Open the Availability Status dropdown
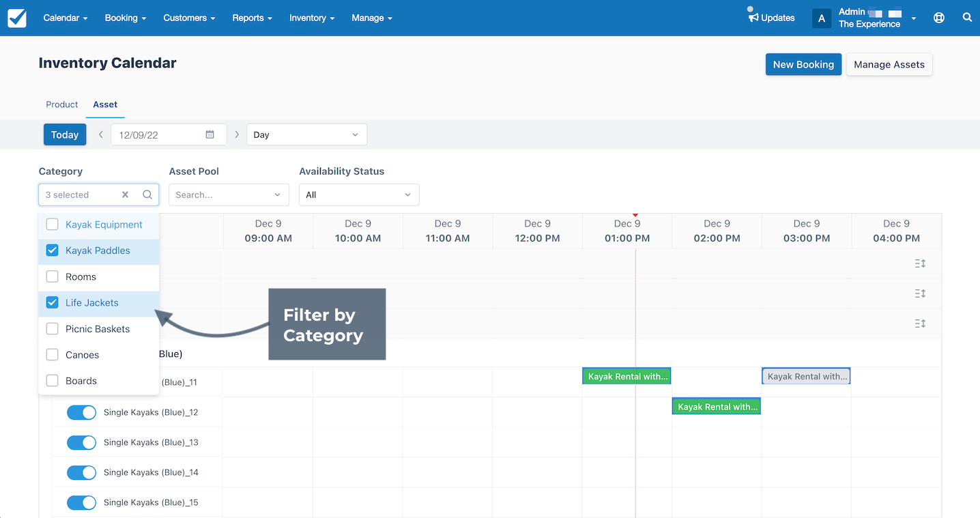The height and width of the screenshot is (518, 980). click(359, 195)
